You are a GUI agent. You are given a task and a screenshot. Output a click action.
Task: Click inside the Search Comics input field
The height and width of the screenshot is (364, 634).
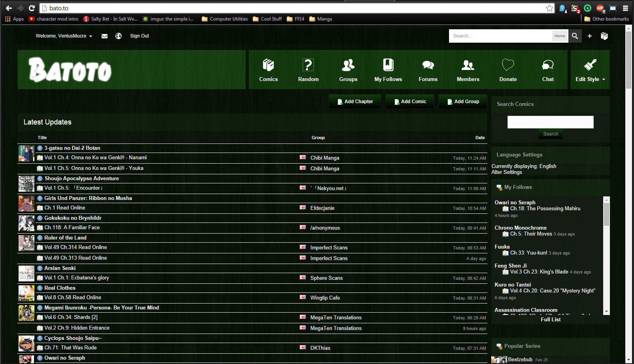click(x=550, y=122)
